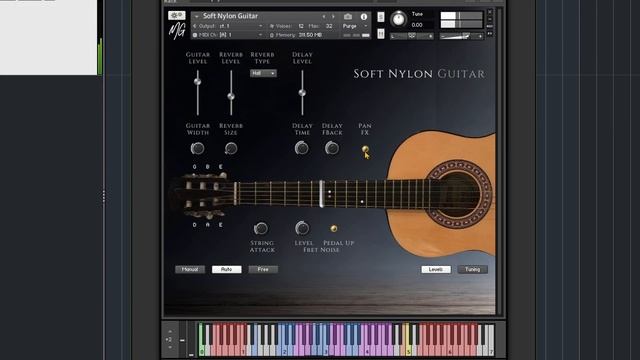Click the Guitar Level slider handle
Screen dimensions: 640x360
coord(198,82)
